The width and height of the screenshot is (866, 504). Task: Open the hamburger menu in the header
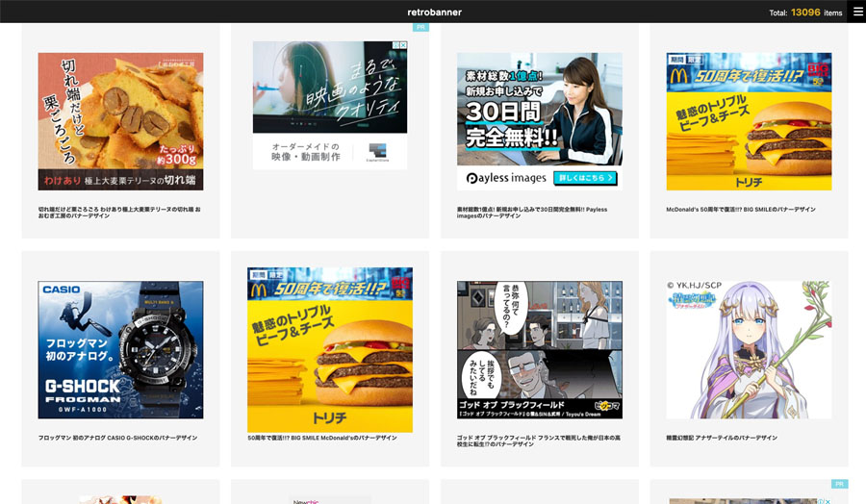858,12
